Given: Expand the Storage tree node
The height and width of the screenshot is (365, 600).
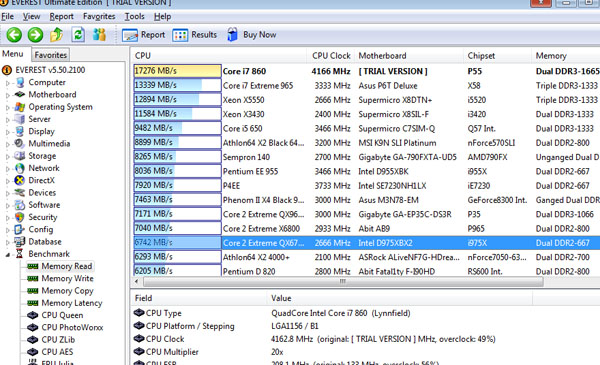Looking at the screenshot, I should pyautogui.click(x=8, y=156).
